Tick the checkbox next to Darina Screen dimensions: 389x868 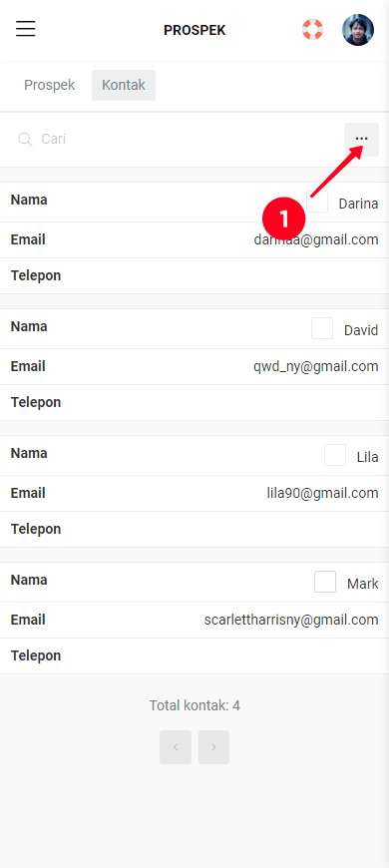(x=317, y=202)
